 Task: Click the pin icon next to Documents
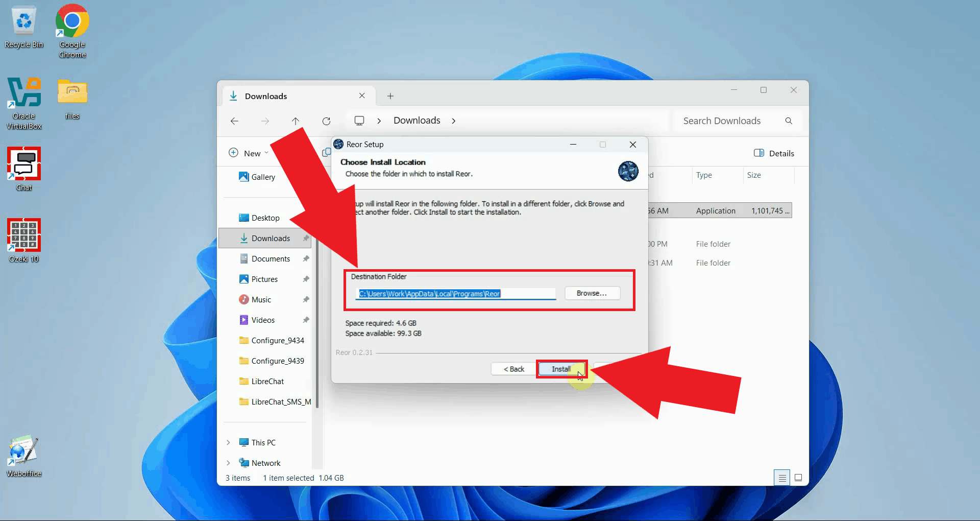pos(306,258)
